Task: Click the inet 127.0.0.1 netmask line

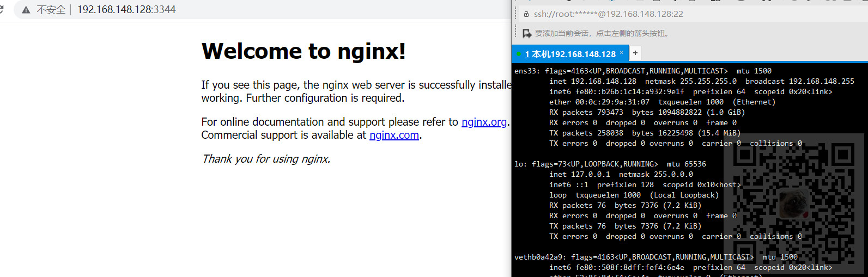Action: (x=621, y=174)
